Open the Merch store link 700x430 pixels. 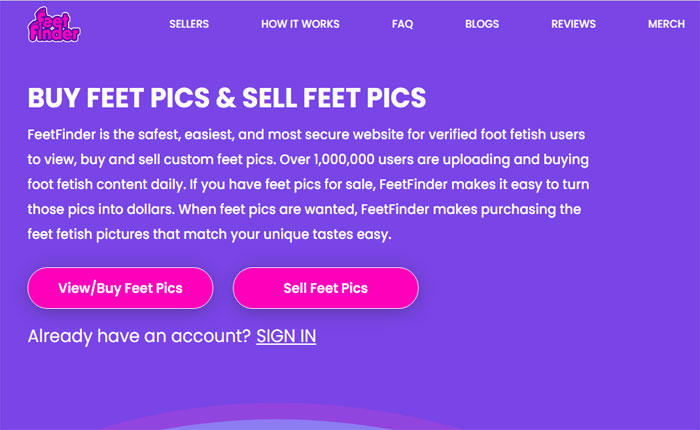tap(666, 24)
